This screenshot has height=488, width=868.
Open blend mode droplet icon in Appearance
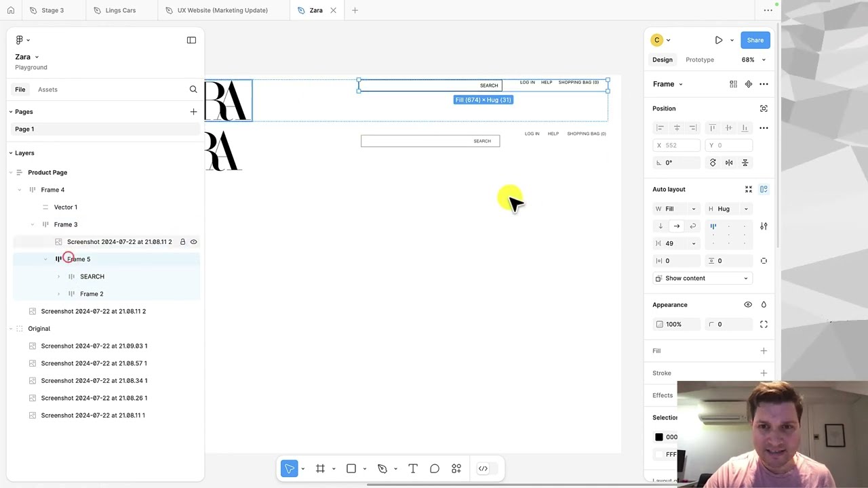coord(764,305)
